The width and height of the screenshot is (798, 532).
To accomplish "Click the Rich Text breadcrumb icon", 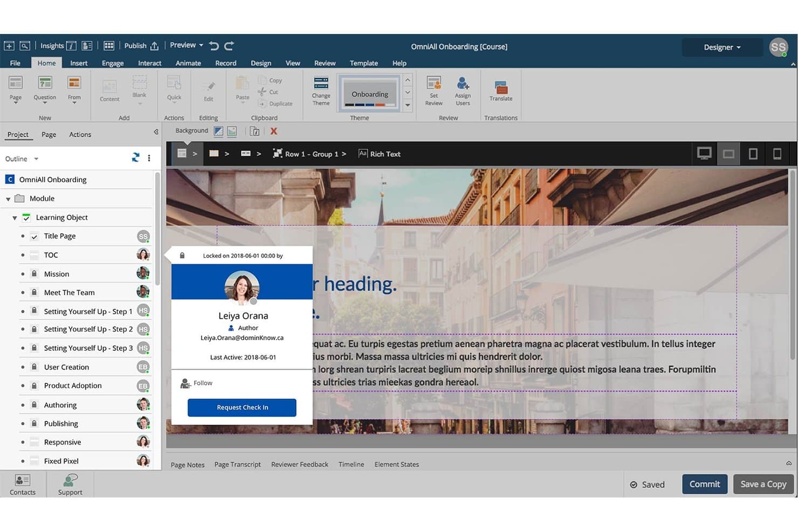I will coord(363,154).
